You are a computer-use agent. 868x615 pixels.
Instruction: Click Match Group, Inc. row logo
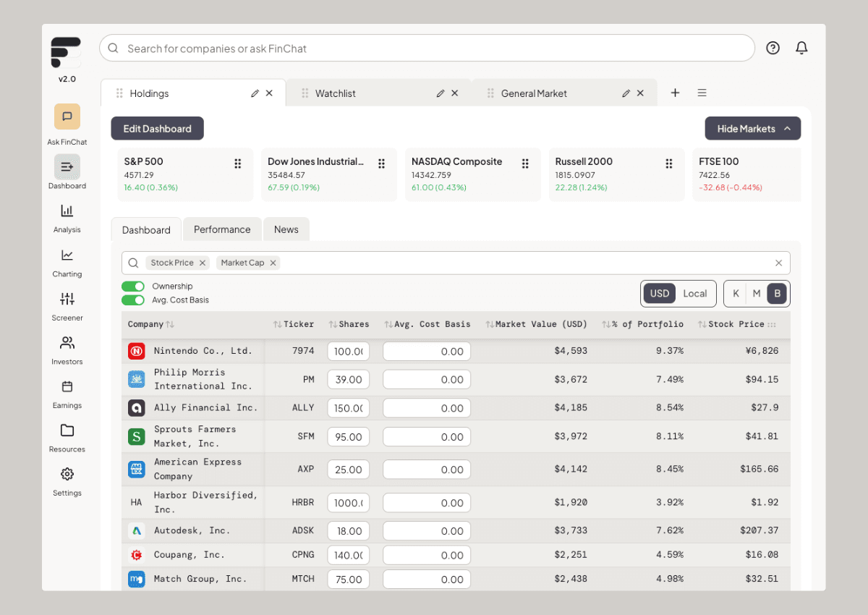click(x=137, y=579)
